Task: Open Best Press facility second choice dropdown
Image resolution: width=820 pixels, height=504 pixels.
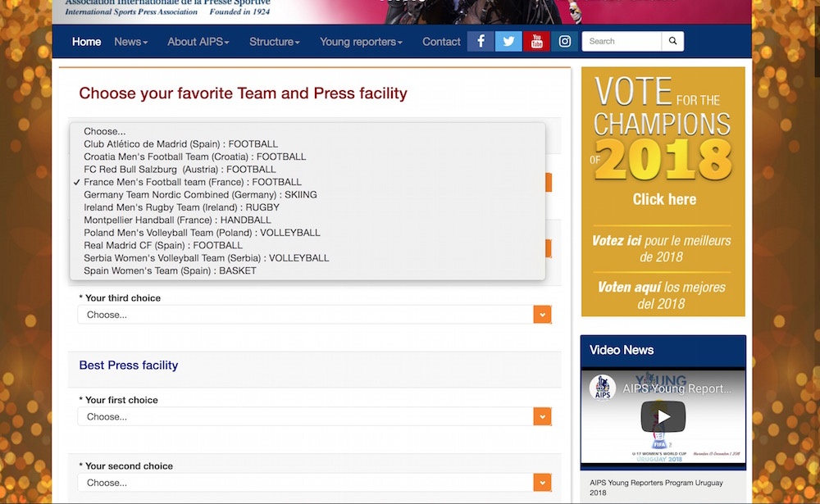Action: (x=314, y=483)
